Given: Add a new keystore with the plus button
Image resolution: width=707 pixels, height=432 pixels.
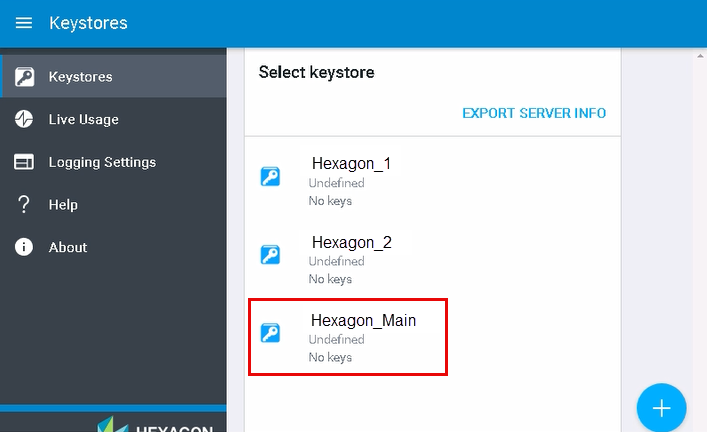Looking at the screenshot, I should (661, 408).
